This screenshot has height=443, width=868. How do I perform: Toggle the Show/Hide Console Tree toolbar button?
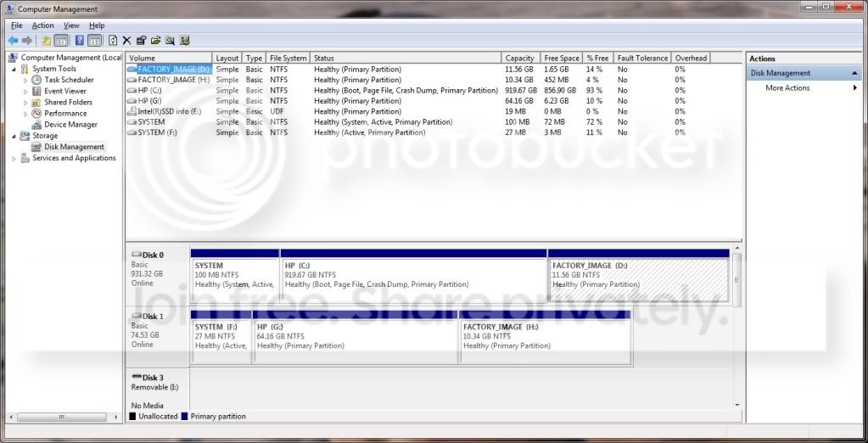coord(61,41)
